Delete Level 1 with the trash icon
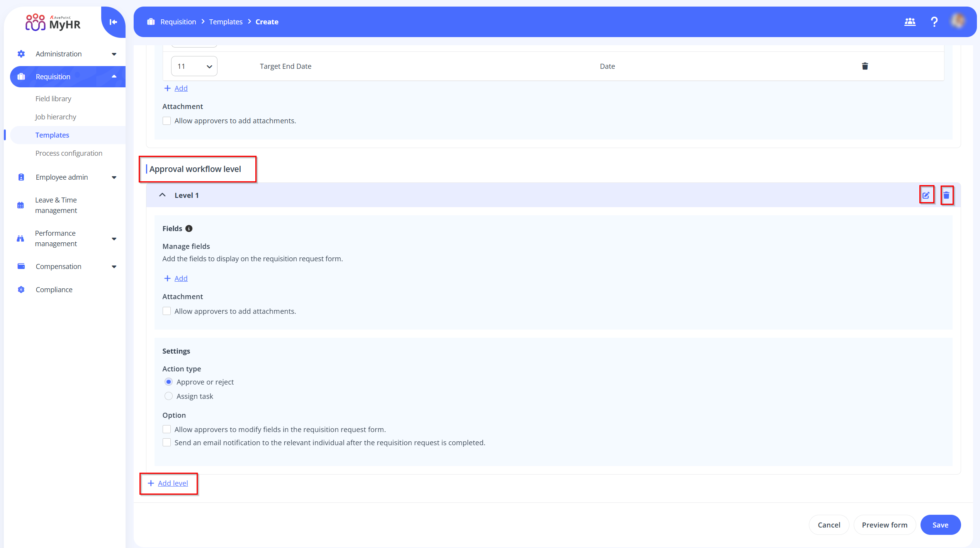 946,195
